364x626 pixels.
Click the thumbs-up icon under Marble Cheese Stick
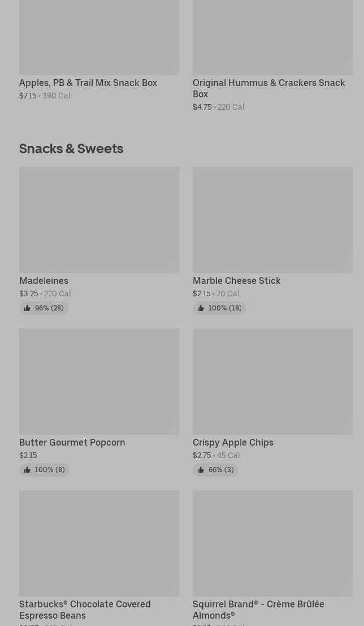[x=201, y=308]
